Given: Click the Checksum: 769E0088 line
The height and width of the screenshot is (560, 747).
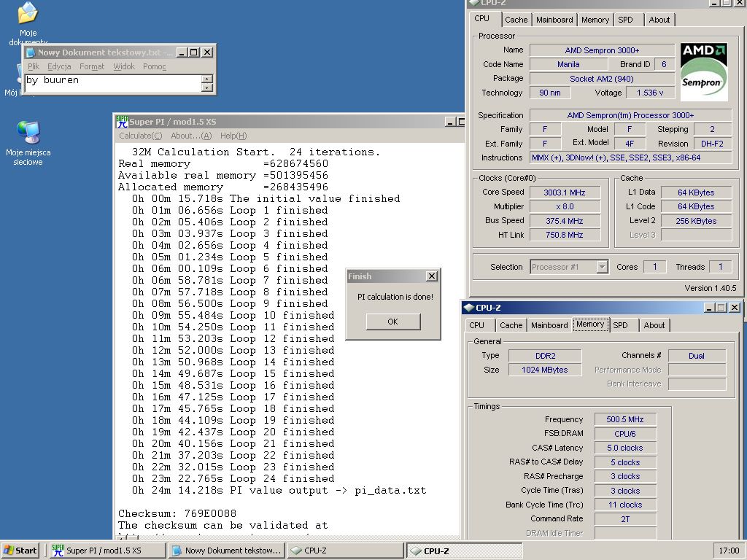Looking at the screenshot, I should (x=177, y=514).
